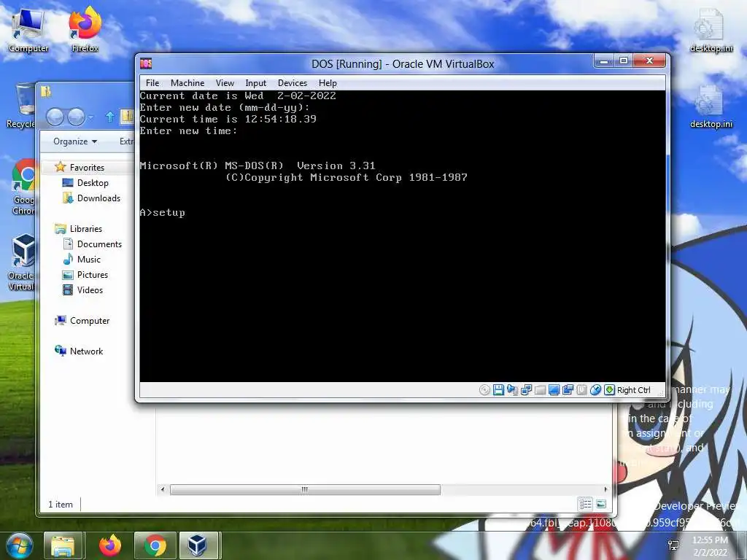This screenshot has height=560, width=747.
Task: Click VirtualBox on the taskbar
Action: tap(198, 545)
